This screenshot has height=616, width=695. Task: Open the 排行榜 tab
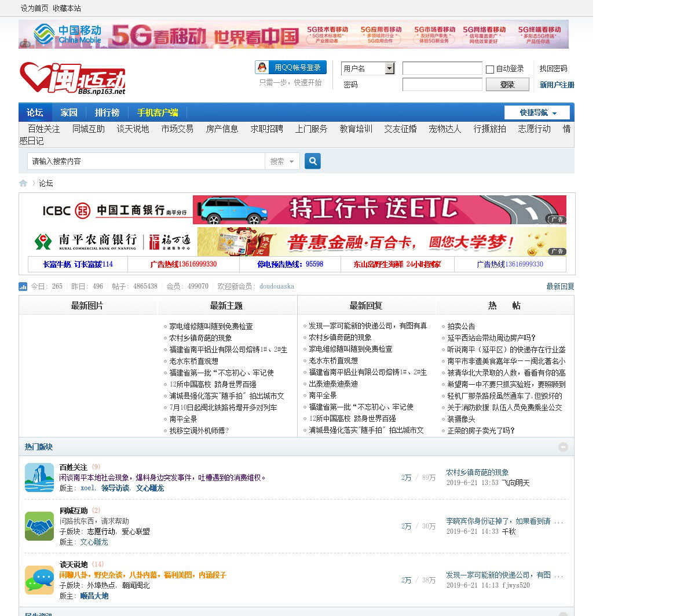(x=107, y=112)
